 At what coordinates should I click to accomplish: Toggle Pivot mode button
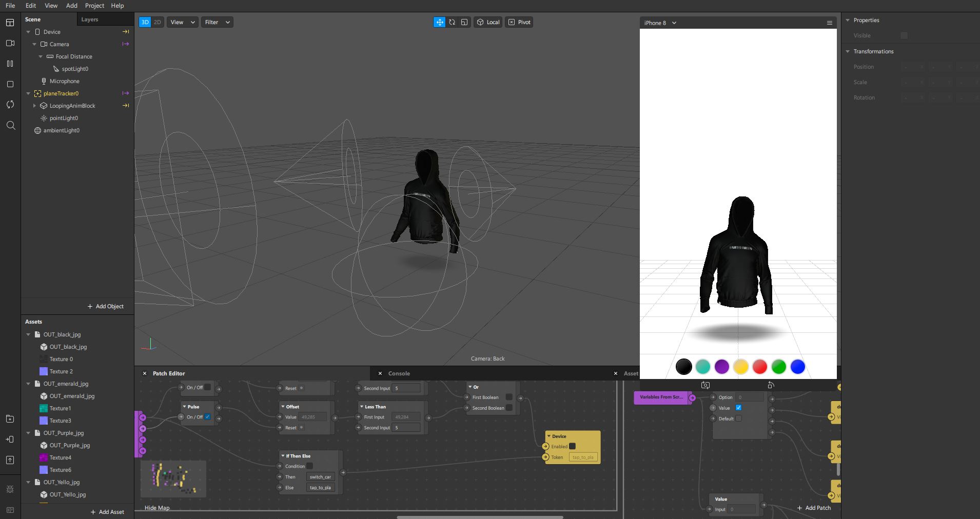pyautogui.click(x=519, y=22)
